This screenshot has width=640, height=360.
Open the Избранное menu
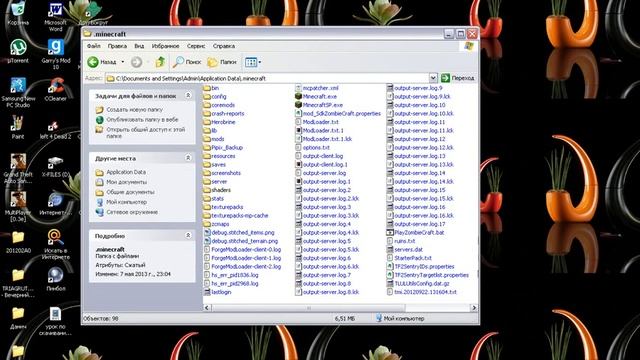165,46
